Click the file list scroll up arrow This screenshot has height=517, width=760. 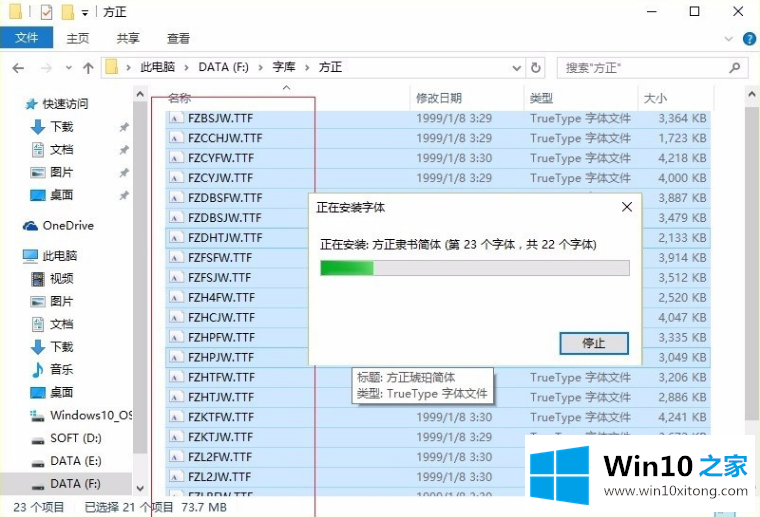click(752, 94)
